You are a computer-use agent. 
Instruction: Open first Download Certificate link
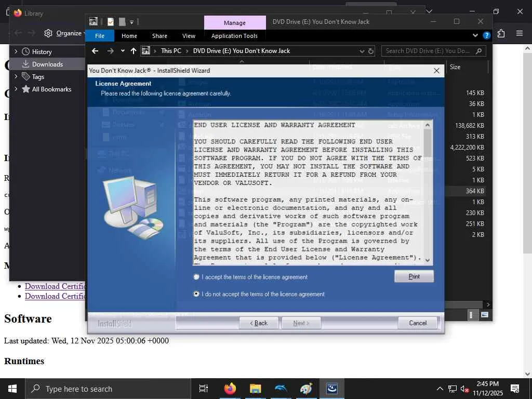[55, 286]
